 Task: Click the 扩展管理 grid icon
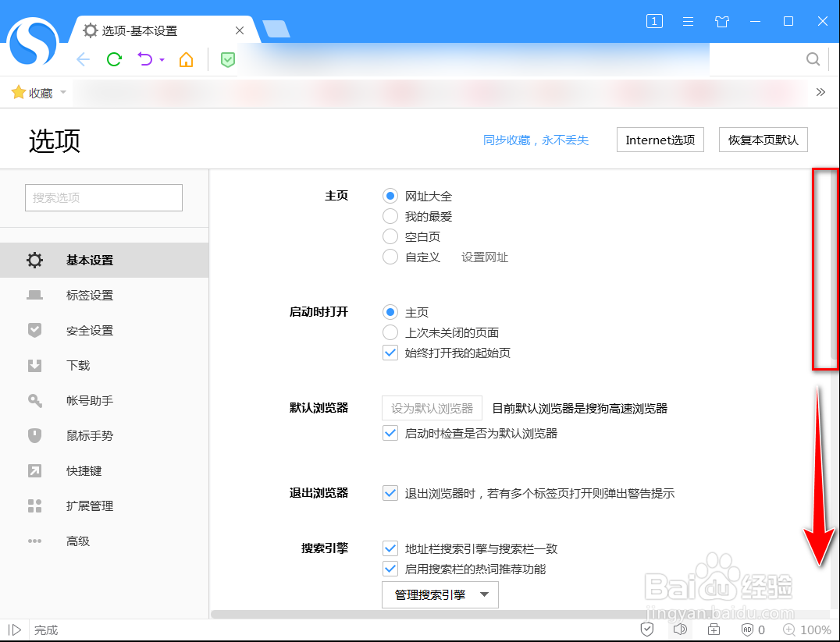[x=34, y=506]
